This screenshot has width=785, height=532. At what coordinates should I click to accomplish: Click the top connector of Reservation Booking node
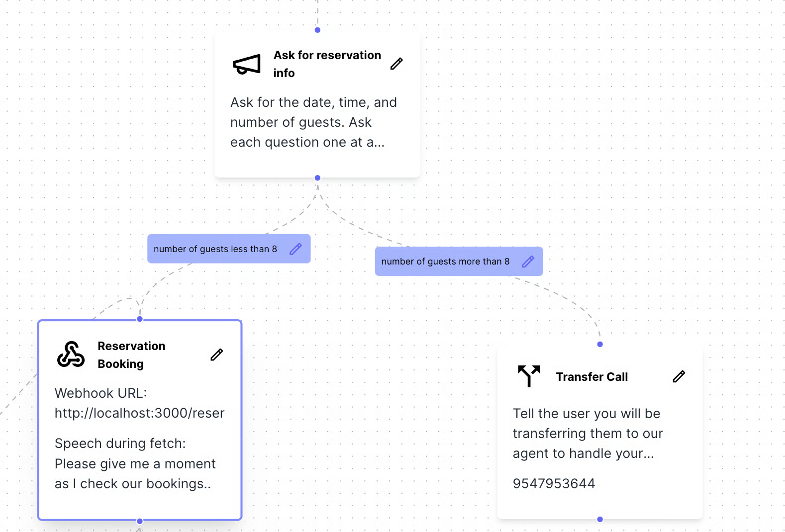tap(140, 319)
